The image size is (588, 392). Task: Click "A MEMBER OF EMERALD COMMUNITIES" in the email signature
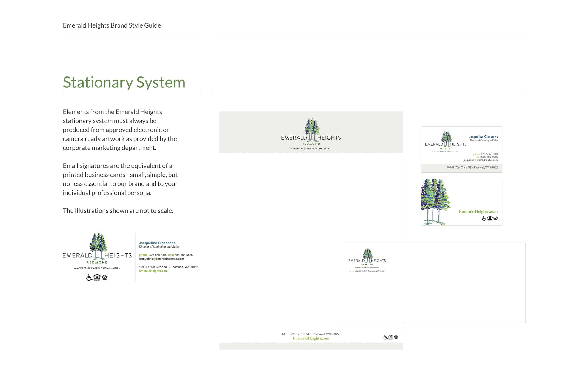(x=97, y=268)
